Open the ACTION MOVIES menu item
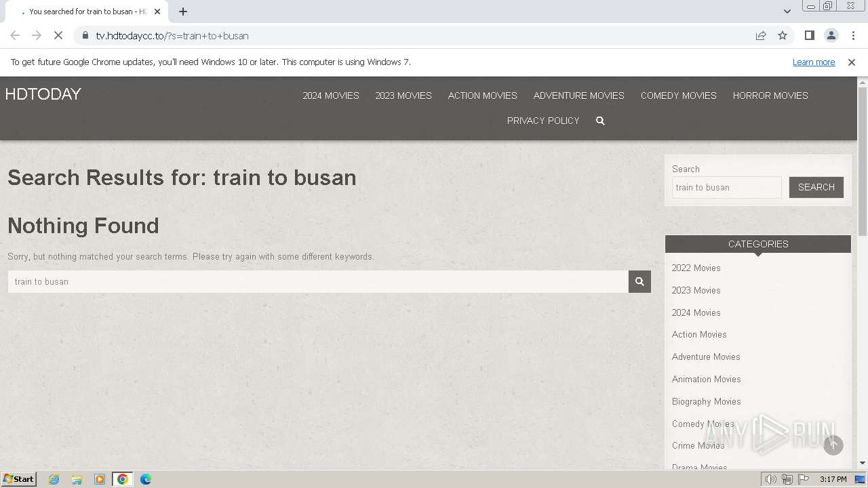 click(483, 96)
